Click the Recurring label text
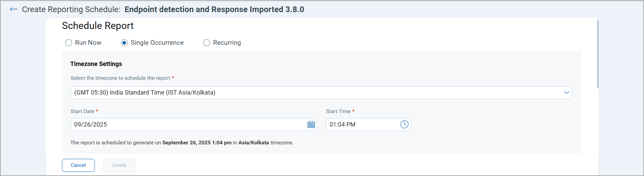The height and width of the screenshot is (176, 644). 227,43
